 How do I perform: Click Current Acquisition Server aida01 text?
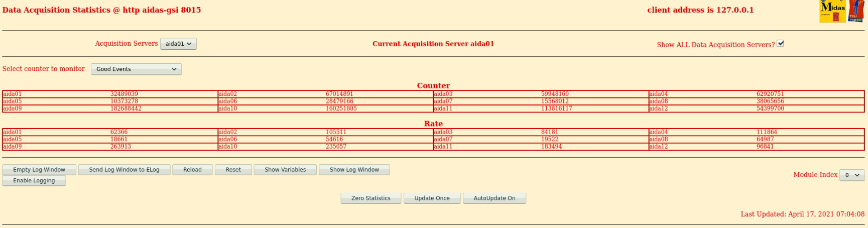[x=433, y=44]
